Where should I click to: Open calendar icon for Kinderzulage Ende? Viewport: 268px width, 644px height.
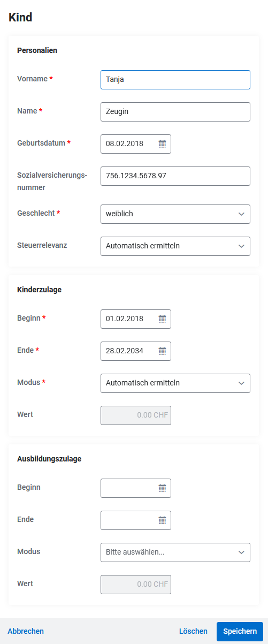[162, 351]
